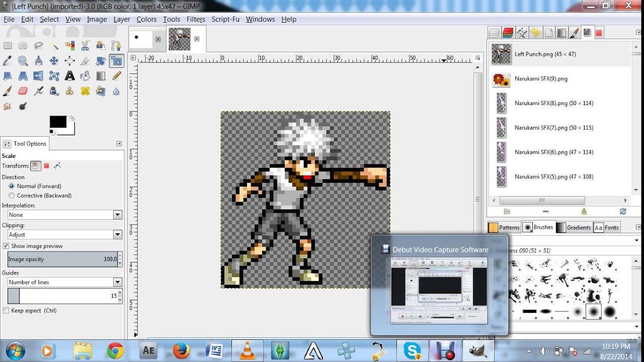Select the active Scale tool

click(116, 61)
